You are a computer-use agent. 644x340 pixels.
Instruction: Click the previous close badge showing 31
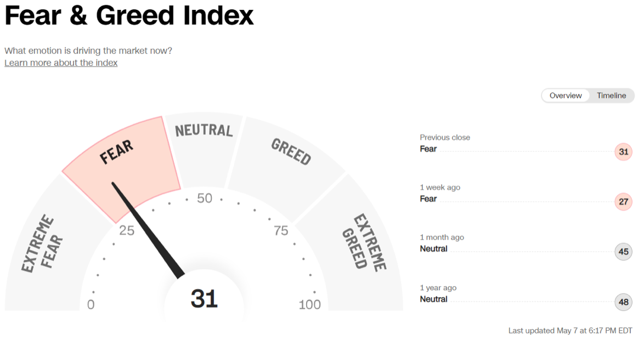pyautogui.click(x=623, y=152)
